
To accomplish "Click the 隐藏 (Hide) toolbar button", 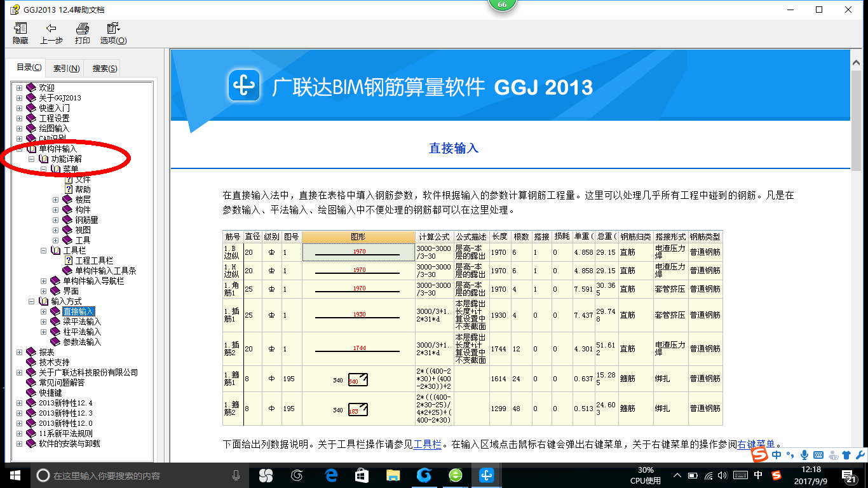I will pos(20,34).
